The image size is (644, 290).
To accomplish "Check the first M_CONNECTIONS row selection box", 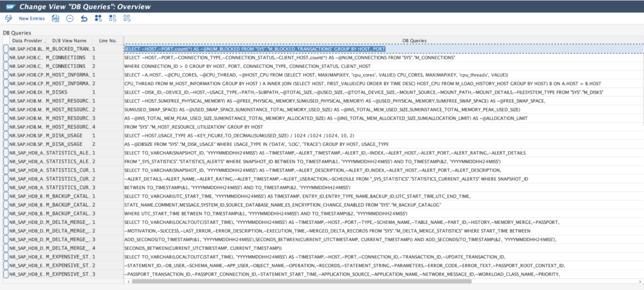I will click(x=6, y=57).
